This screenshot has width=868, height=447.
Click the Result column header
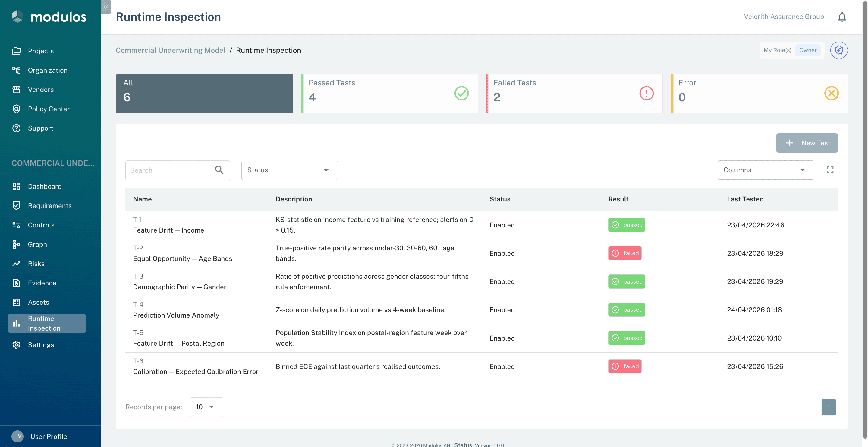[x=618, y=199]
